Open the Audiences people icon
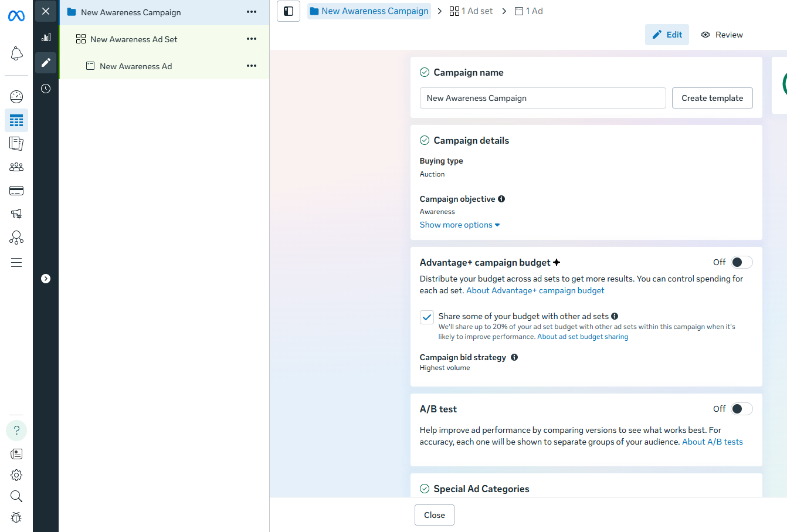 (x=16, y=167)
